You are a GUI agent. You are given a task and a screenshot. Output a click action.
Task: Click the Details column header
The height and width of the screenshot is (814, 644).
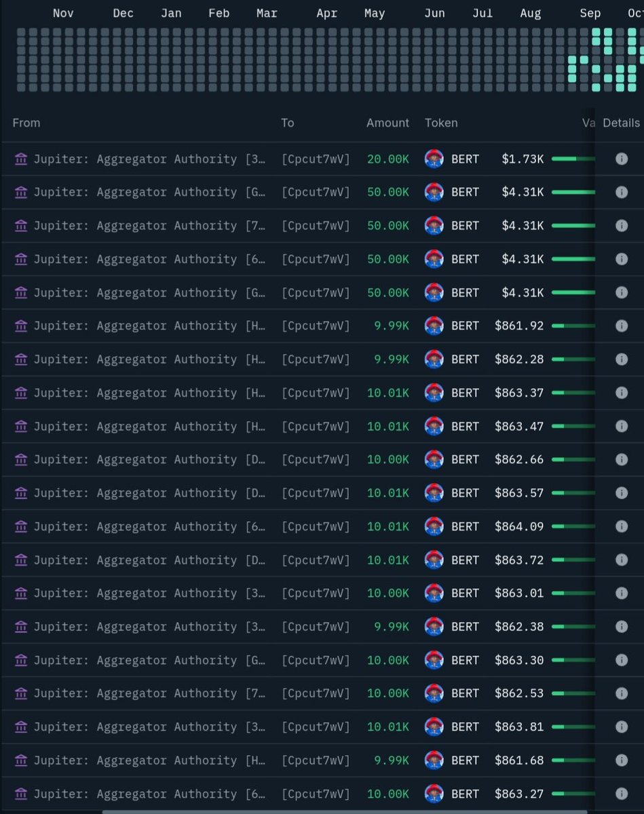click(621, 123)
